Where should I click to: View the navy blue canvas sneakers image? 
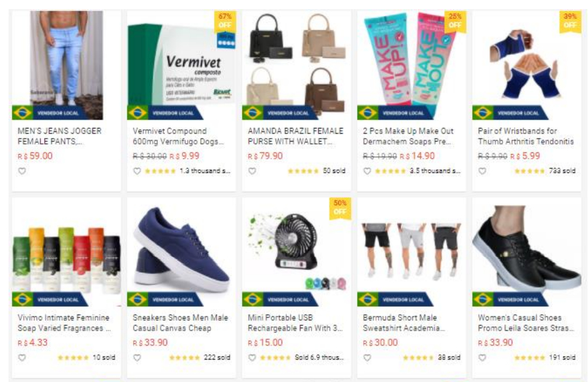[181, 250]
